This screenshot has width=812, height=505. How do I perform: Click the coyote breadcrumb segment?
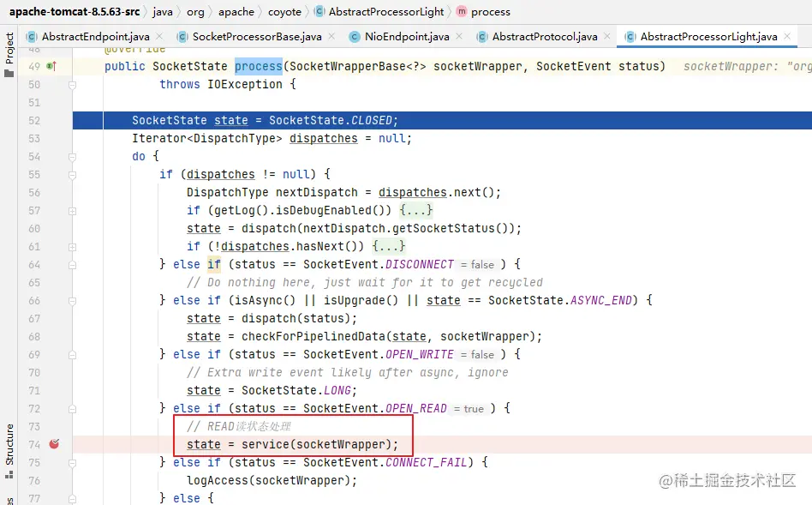click(x=284, y=11)
